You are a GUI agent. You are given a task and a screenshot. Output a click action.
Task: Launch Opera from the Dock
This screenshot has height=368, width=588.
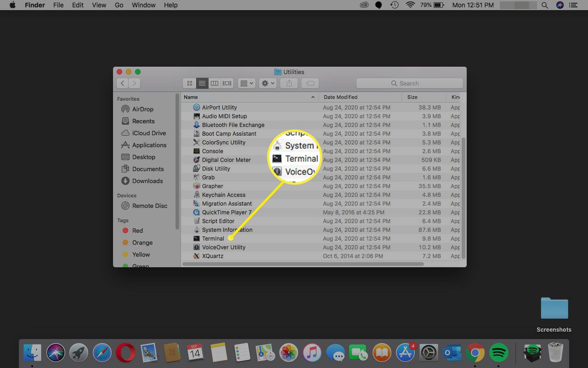coord(125,353)
